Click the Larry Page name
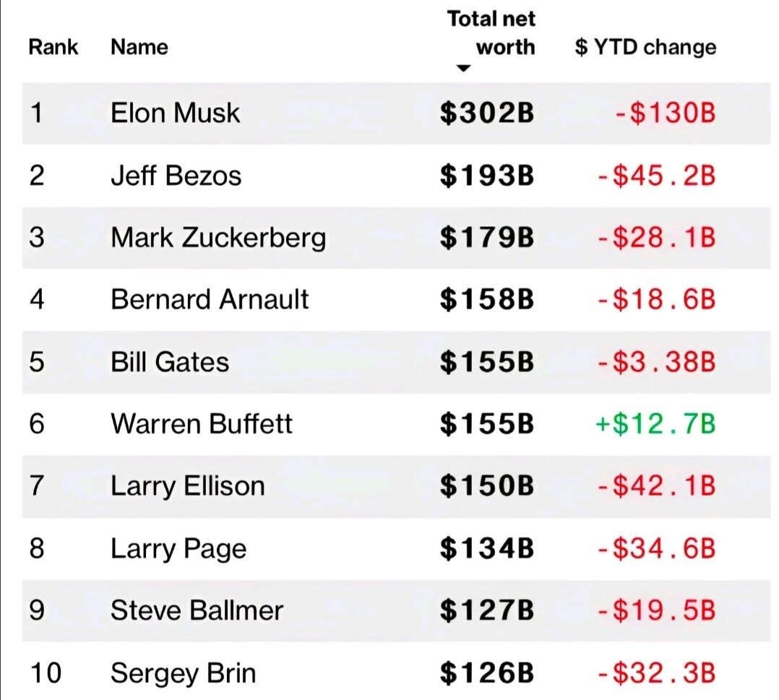 point(178,548)
